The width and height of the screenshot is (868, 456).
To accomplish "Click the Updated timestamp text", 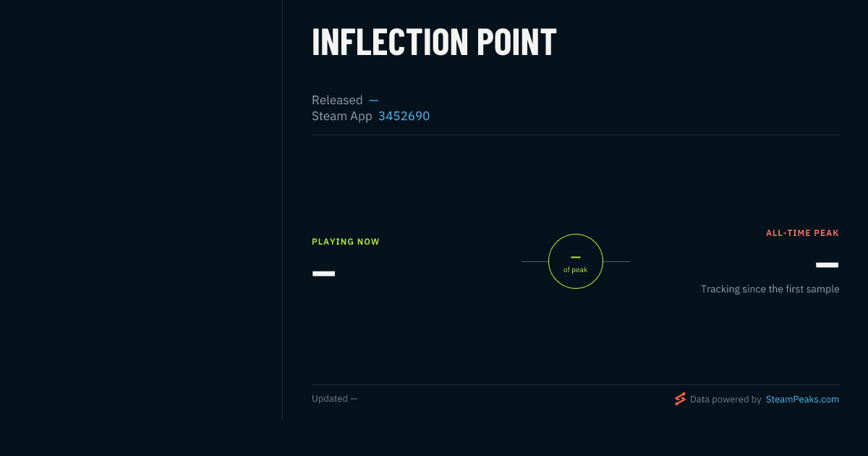I will (x=334, y=399).
